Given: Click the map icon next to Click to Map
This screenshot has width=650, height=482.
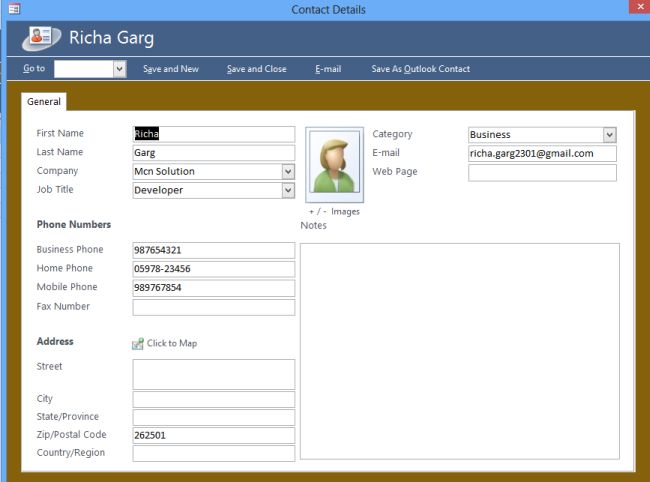Looking at the screenshot, I should click(138, 344).
